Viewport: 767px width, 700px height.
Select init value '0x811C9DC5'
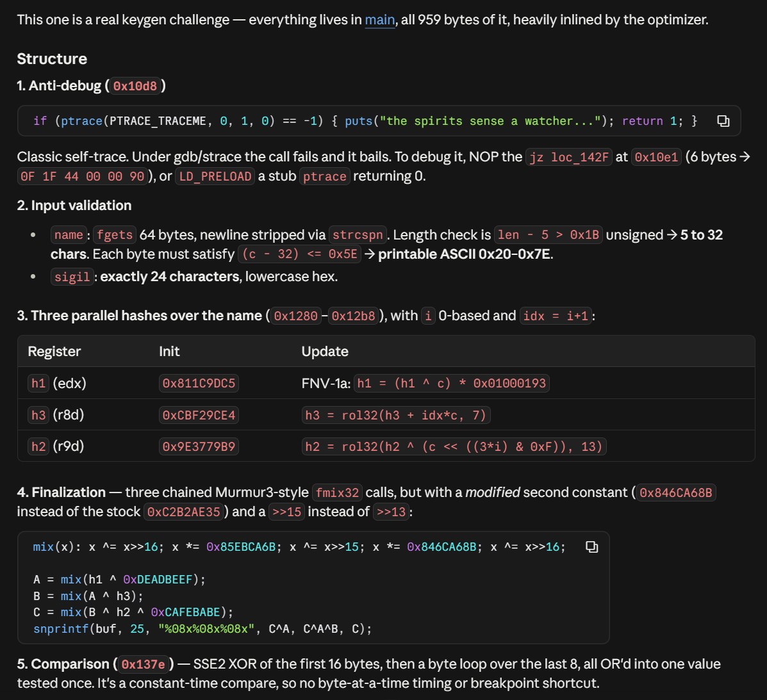[199, 383]
